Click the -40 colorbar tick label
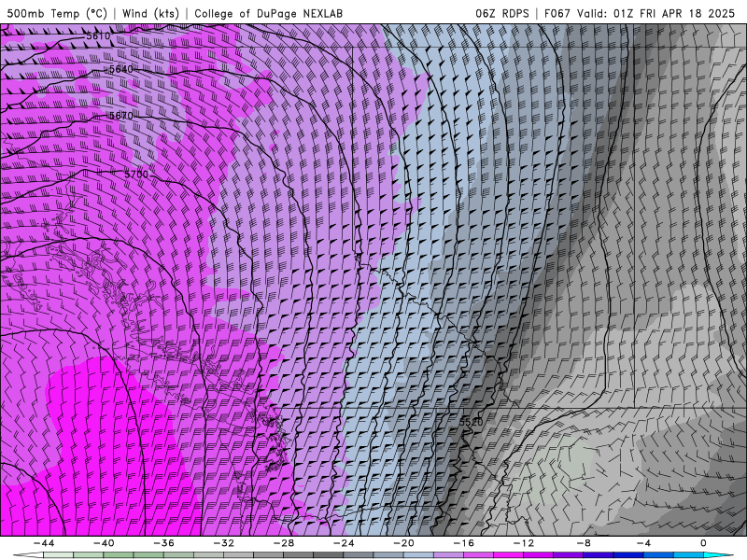Image resolution: width=747 pixels, height=560 pixels. (104, 543)
